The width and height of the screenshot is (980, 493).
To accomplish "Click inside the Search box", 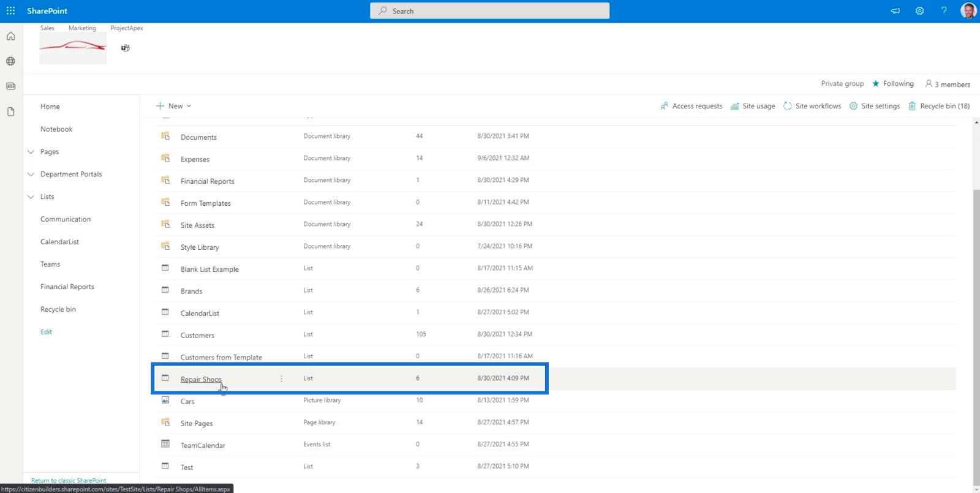I will [489, 11].
